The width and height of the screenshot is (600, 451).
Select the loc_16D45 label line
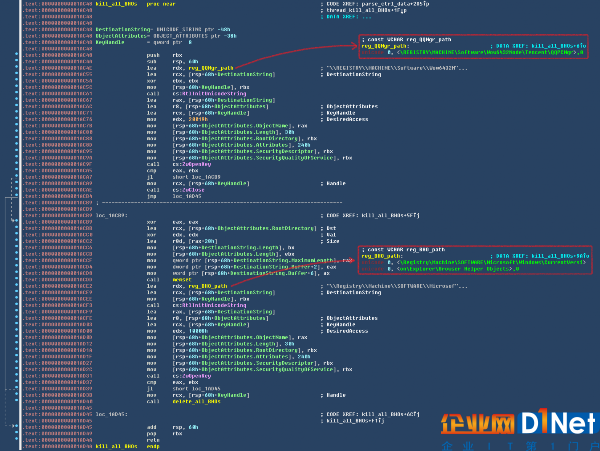112,414
